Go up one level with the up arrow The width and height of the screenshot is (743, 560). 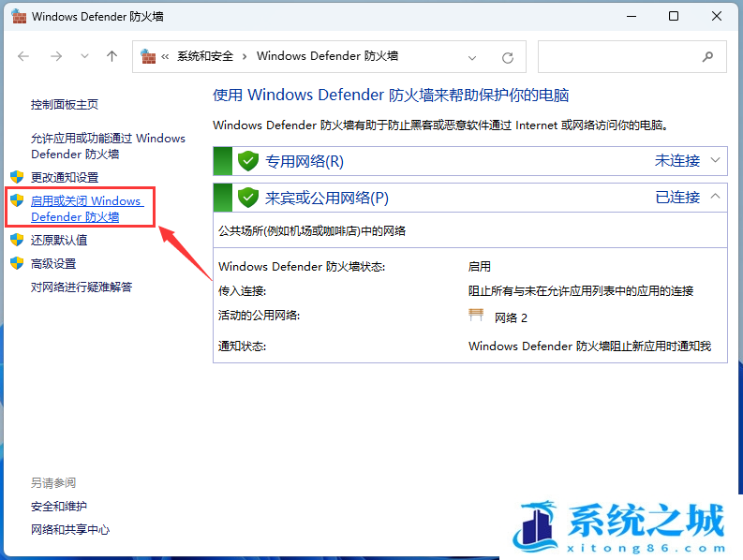111,56
